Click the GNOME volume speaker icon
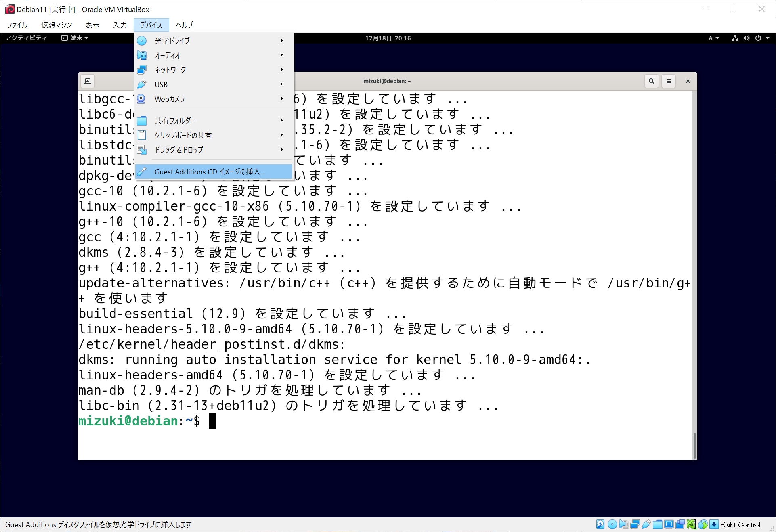Screen dimensions: 776x532 [746, 38]
